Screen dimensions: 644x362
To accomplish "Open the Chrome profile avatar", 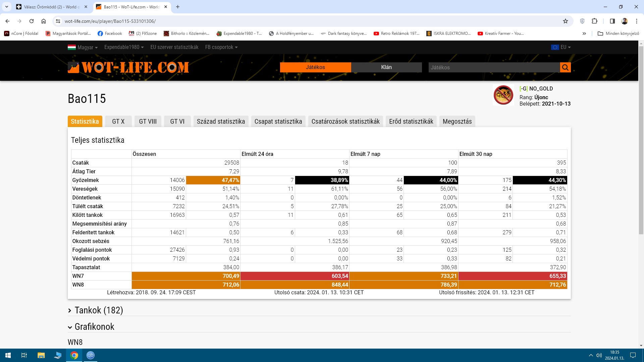I will tap(625, 21).
